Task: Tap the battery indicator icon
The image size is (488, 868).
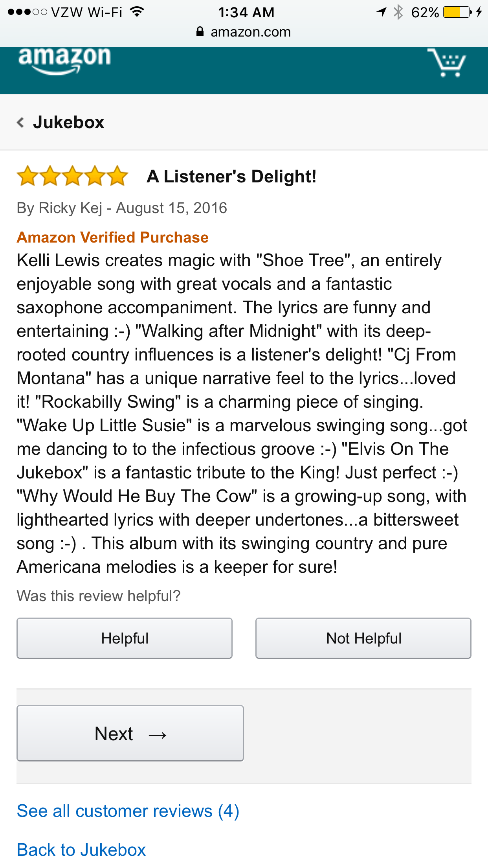Action: pyautogui.click(x=457, y=12)
